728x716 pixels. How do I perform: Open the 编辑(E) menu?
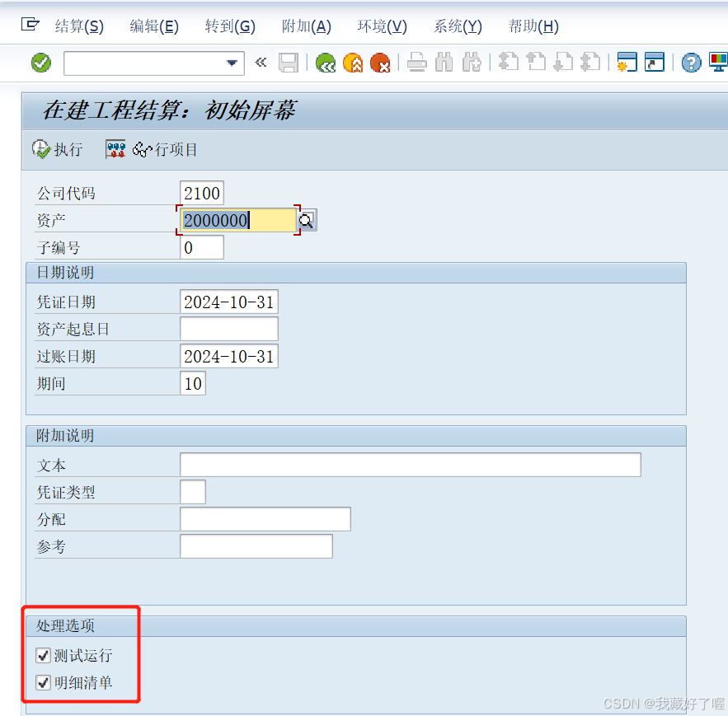click(x=154, y=26)
